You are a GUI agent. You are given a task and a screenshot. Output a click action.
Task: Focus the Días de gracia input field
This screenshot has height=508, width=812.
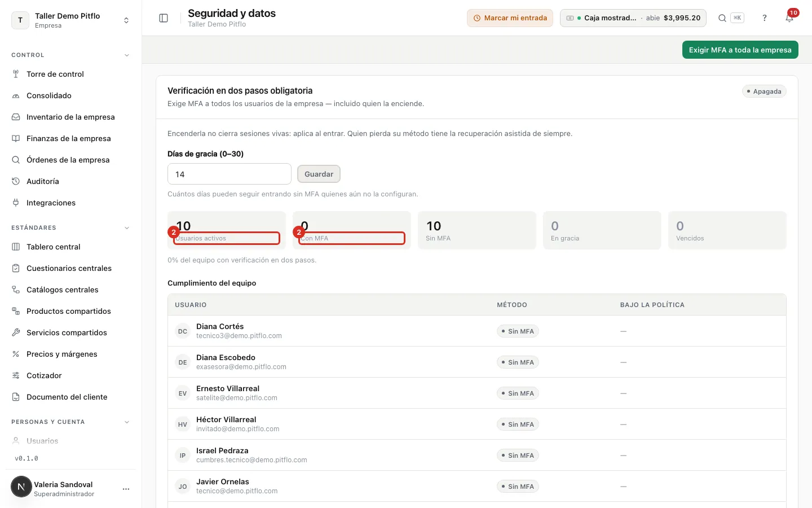click(230, 174)
